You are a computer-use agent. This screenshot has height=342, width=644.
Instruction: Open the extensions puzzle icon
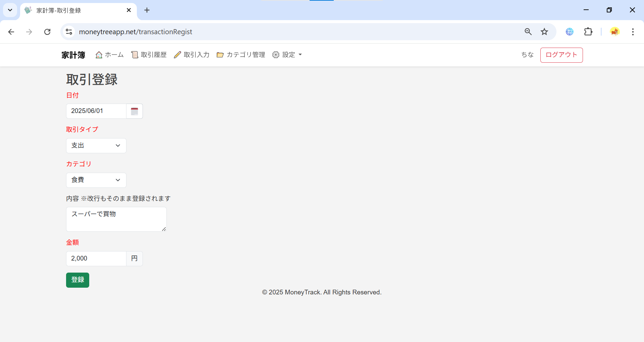588,32
